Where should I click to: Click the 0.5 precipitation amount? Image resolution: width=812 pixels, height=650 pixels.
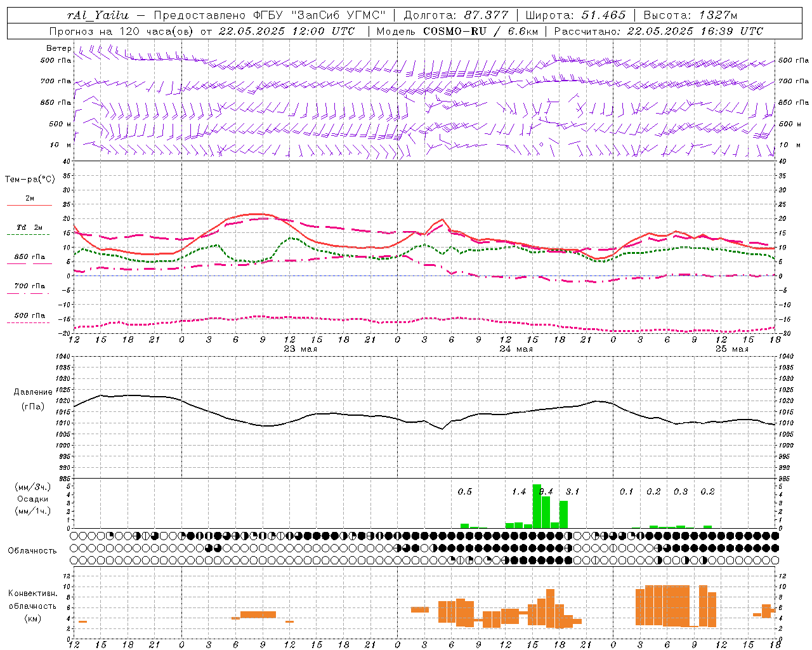(x=465, y=492)
